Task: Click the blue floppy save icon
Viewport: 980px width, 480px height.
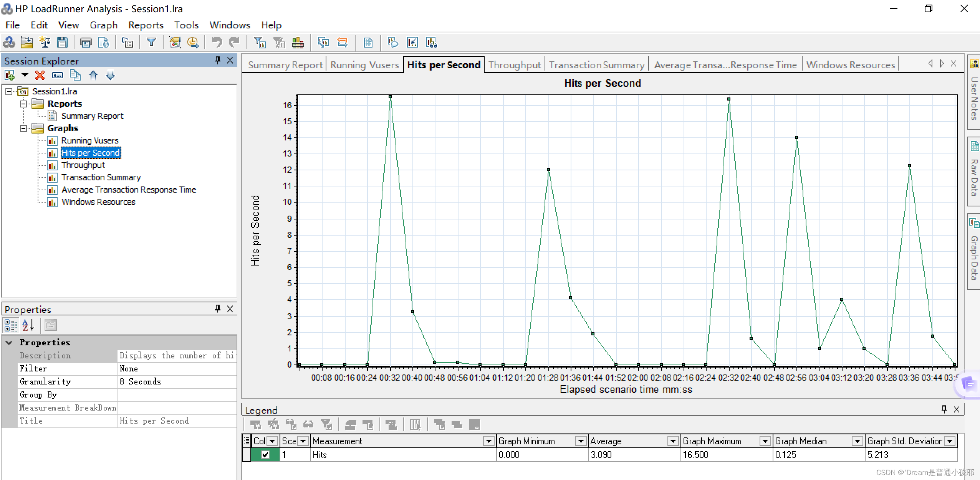Action: 62,42
